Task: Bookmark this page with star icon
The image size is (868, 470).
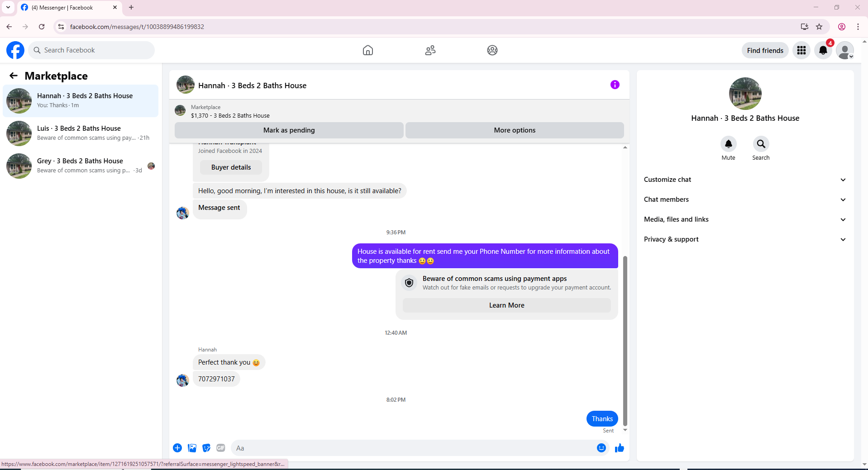Action: (x=819, y=27)
